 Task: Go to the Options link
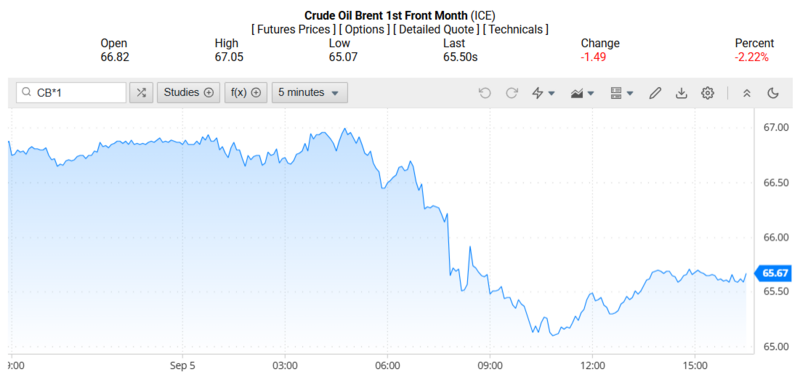pyautogui.click(x=365, y=30)
